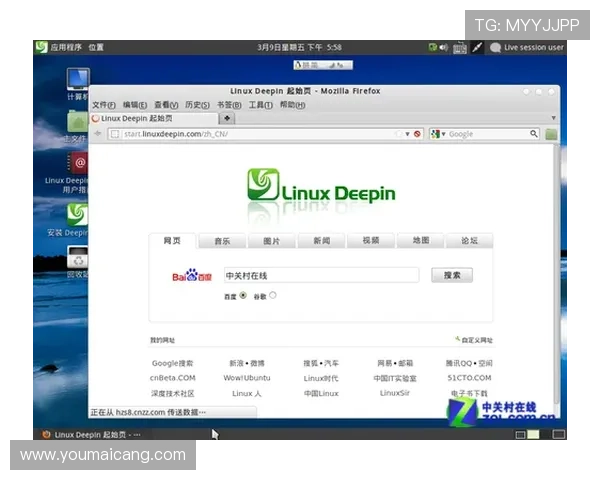
Task: Open the Install Deepin desktop icon
Action: [x=77, y=214]
